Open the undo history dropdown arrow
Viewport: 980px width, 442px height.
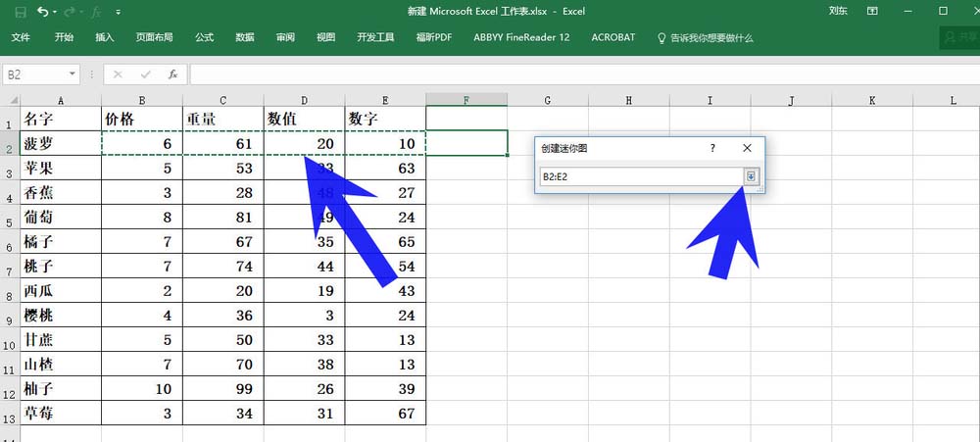[55, 12]
